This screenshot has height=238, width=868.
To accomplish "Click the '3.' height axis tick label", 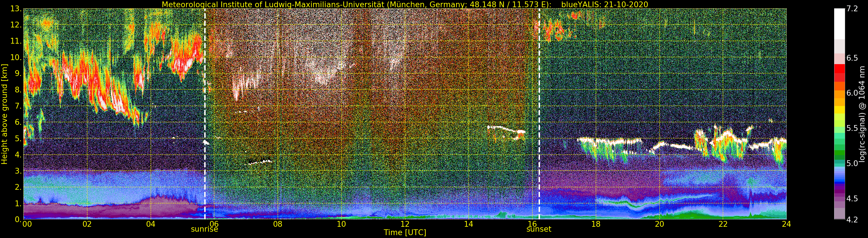I will pyautogui.click(x=18, y=171).
